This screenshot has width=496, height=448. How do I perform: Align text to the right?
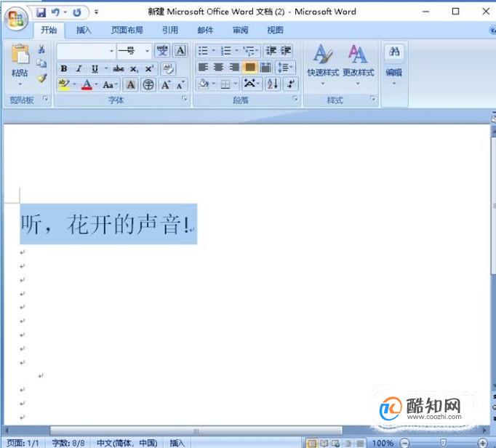point(234,67)
